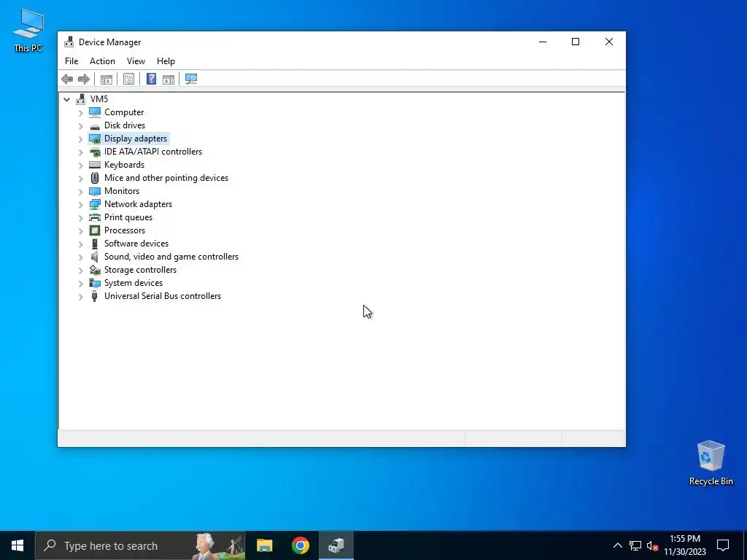The width and height of the screenshot is (747, 560).
Task: Click the System devices icon
Action: point(95,283)
